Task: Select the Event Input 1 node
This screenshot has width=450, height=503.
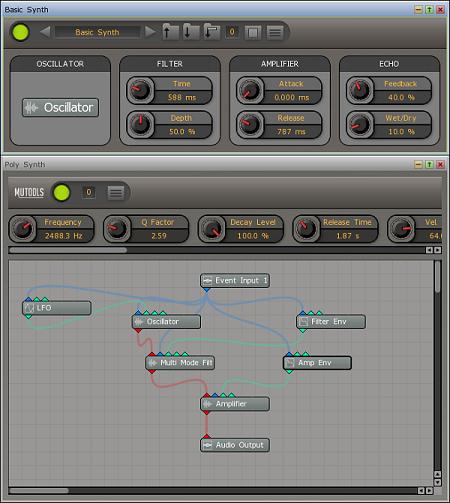Action: click(235, 281)
